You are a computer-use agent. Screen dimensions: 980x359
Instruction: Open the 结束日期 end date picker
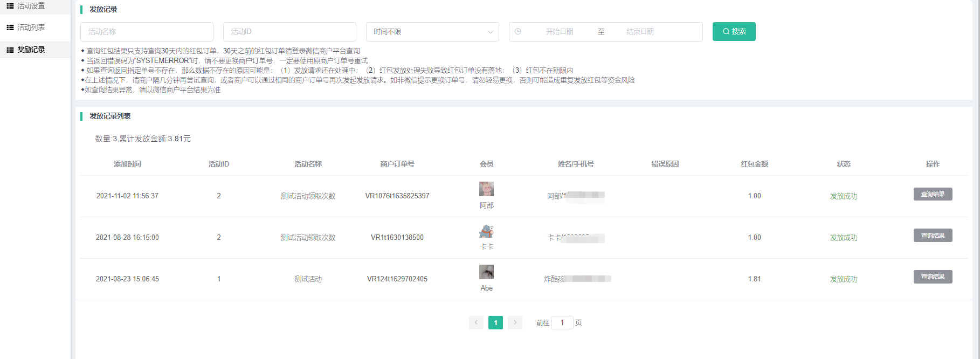coord(640,32)
